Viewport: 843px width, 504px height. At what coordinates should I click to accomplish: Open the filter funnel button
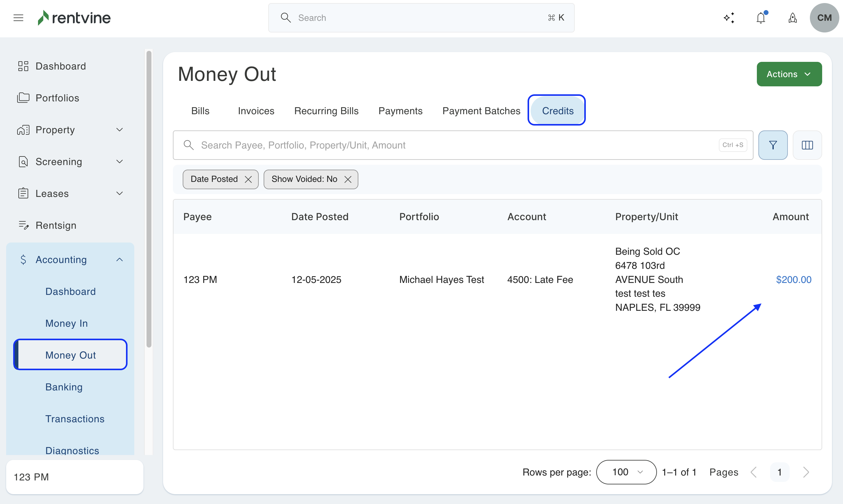coord(772,145)
